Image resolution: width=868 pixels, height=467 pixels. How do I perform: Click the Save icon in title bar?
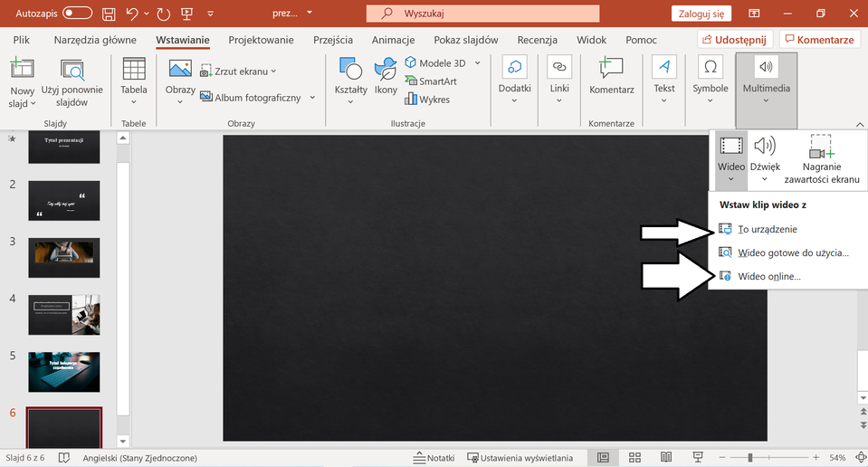109,14
